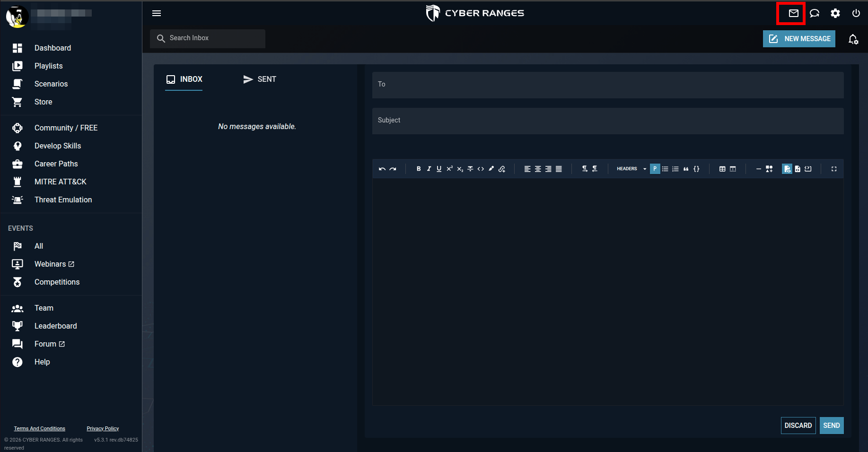
Task: Toggle underline formatting
Action: pyautogui.click(x=439, y=169)
